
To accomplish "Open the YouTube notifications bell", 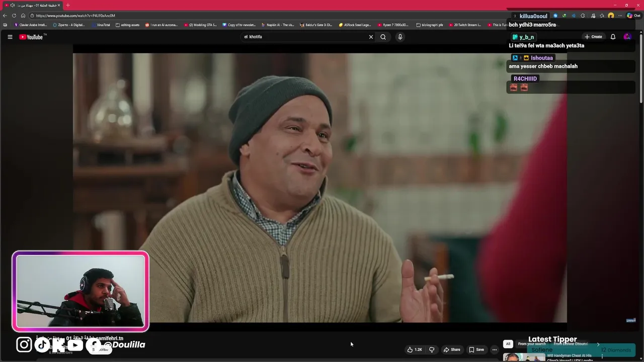I will point(613,37).
